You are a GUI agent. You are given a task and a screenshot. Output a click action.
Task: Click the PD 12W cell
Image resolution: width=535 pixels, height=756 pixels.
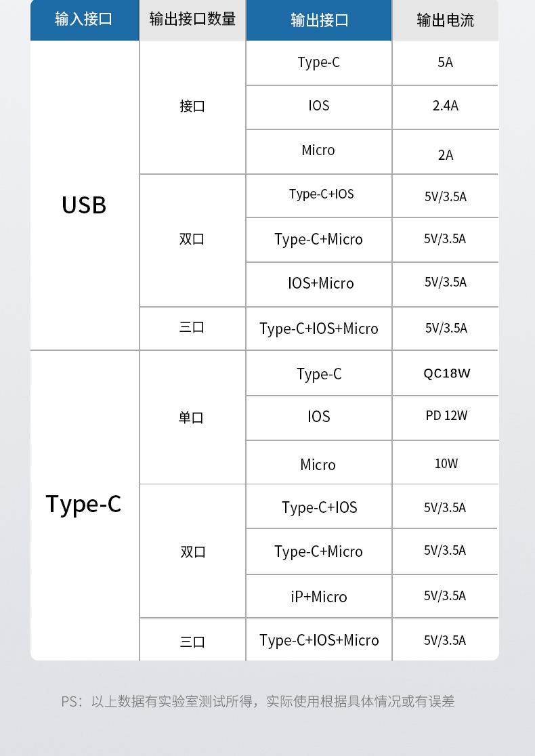(446, 415)
